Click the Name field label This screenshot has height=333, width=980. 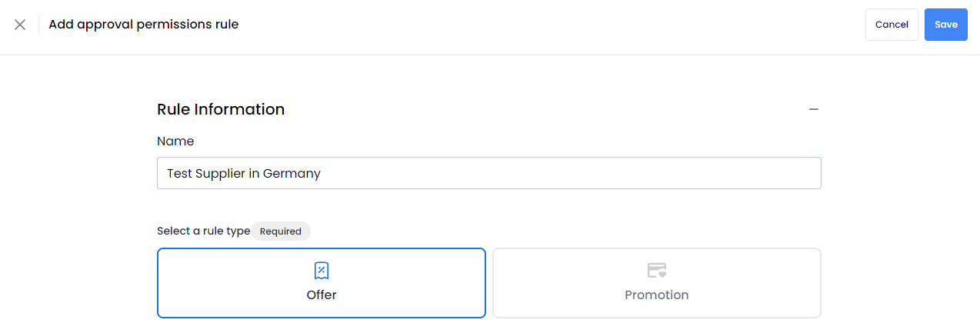pyautogui.click(x=175, y=142)
